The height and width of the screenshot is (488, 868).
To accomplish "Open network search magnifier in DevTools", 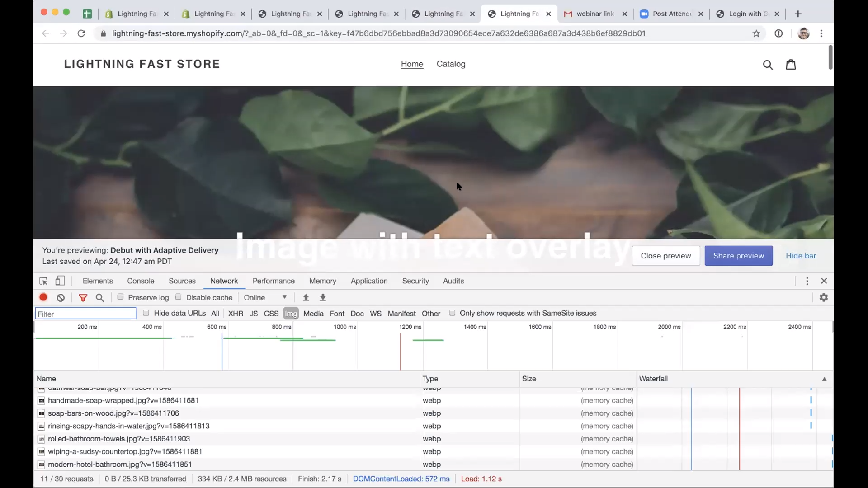I will pyautogui.click(x=100, y=298).
